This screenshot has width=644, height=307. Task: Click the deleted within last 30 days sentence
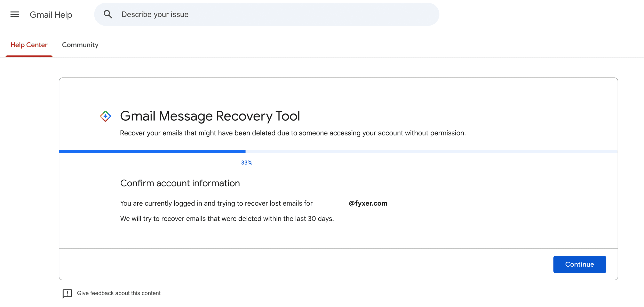(227, 219)
